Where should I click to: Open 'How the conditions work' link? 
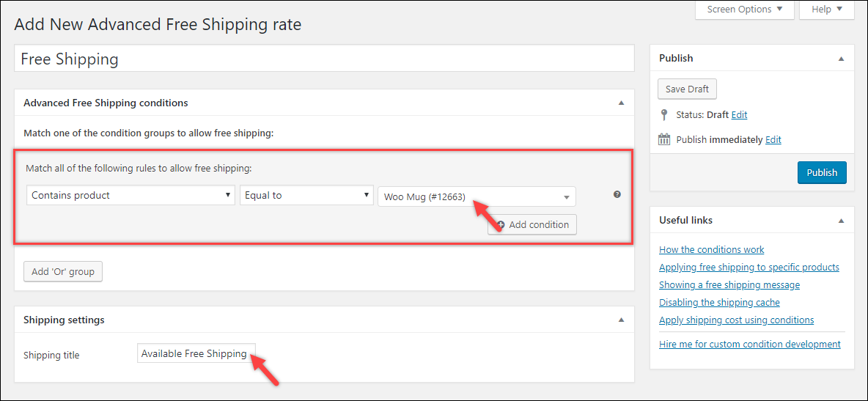pyautogui.click(x=711, y=250)
